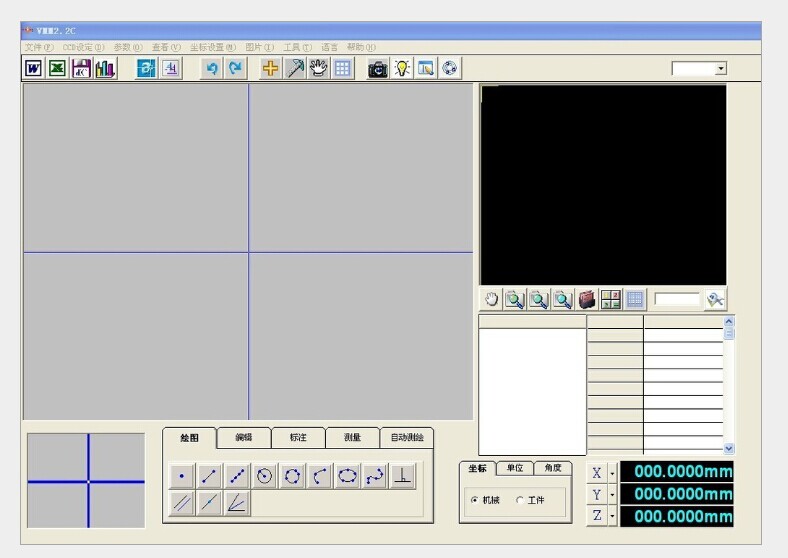
Task: Toggle the blue grid icon below video
Action: click(635, 300)
